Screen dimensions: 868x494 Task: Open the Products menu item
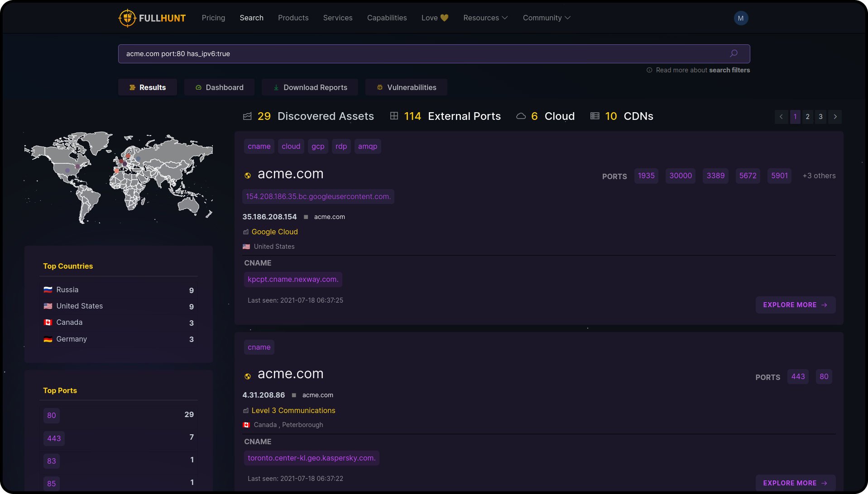(x=293, y=18)
